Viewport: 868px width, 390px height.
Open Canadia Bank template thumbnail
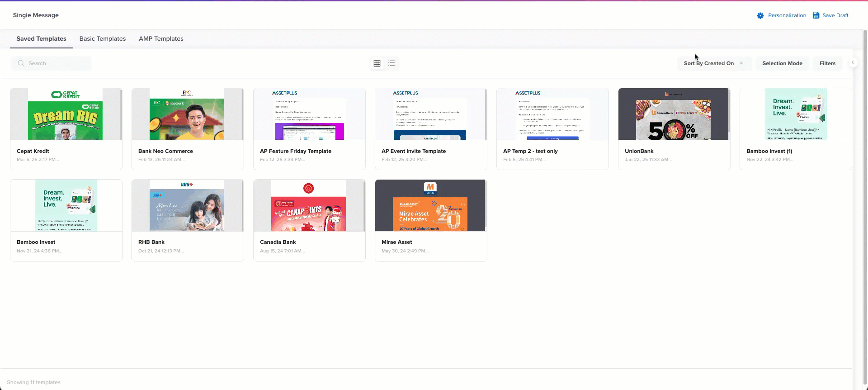(309, 205)
